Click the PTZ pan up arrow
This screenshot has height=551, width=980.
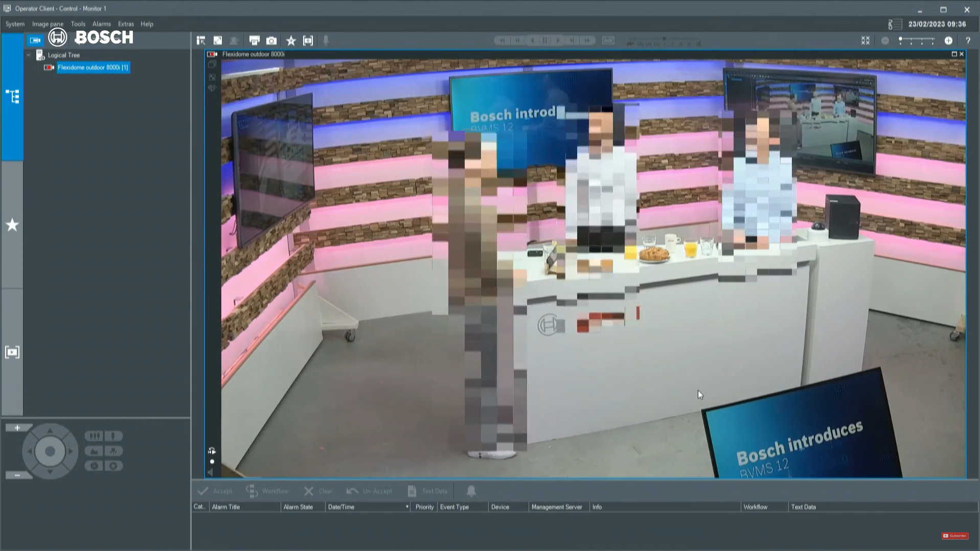point(50,431)
